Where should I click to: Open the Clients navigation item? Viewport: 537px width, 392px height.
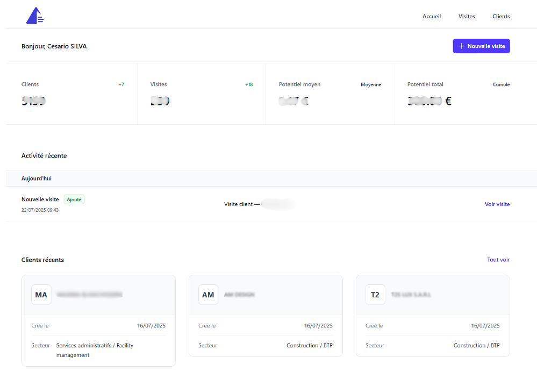pos(501,16)
